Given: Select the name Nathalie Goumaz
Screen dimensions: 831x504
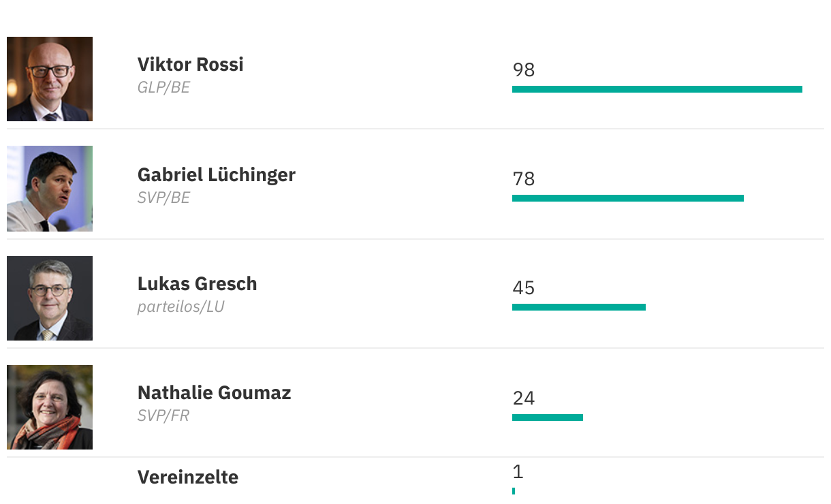Looking at the screenshot, I should 214,393.
